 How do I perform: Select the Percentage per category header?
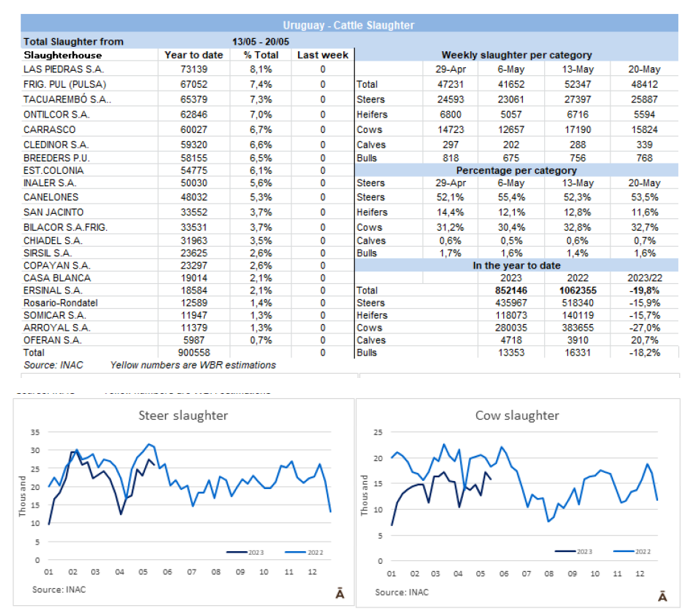point(516,170)
